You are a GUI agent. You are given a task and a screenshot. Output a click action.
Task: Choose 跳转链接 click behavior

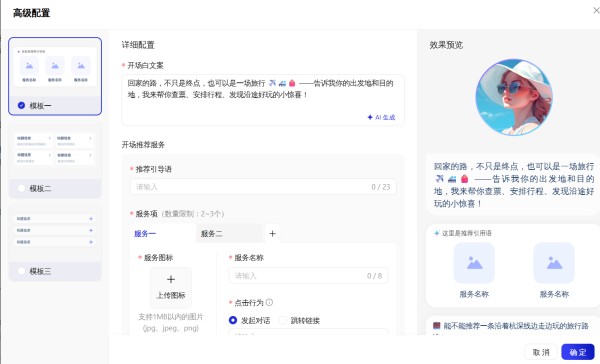(283, 320)
